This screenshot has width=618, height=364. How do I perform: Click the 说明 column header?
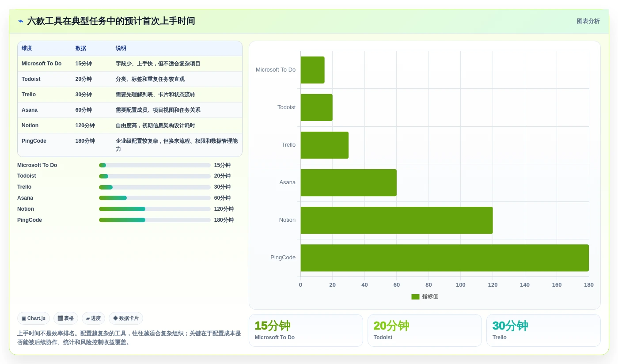(121, 48)
